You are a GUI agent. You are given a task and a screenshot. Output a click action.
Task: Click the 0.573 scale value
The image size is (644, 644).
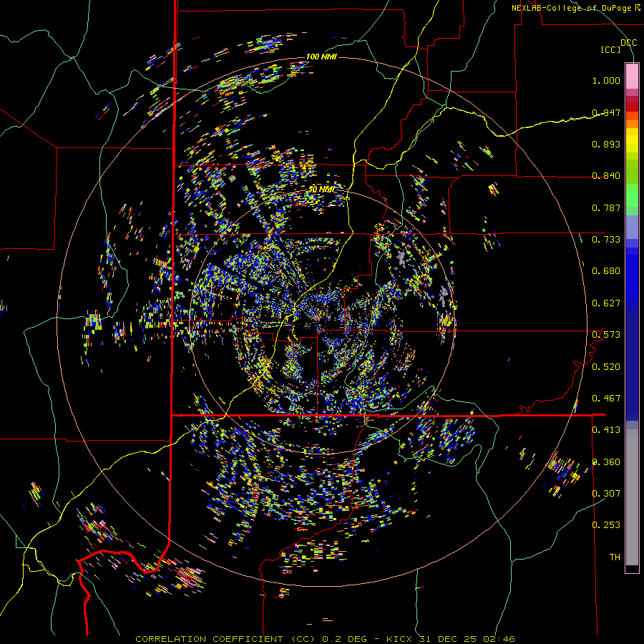606,335
